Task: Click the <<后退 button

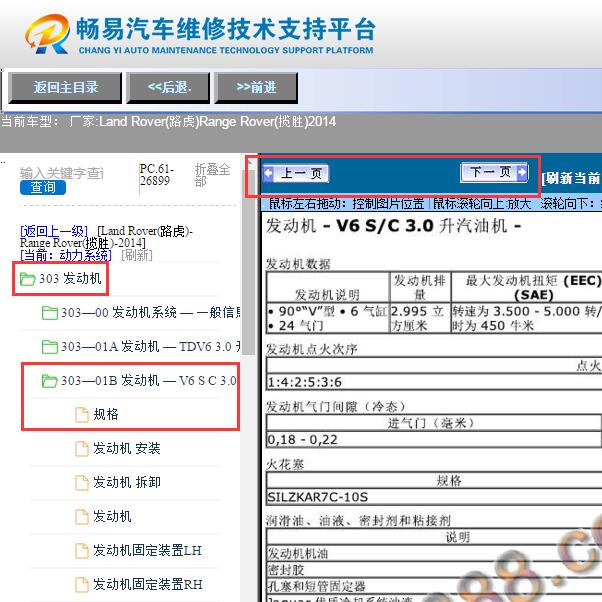Action: 168,88
